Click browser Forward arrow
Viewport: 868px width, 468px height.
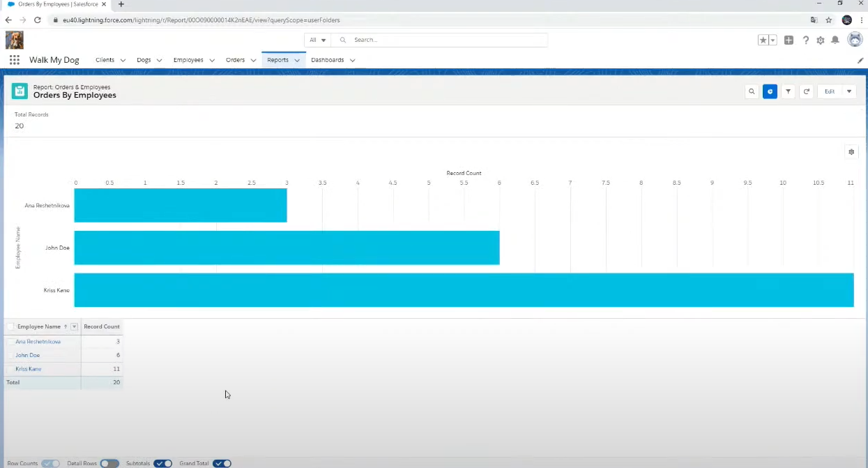tap(22, 20)
